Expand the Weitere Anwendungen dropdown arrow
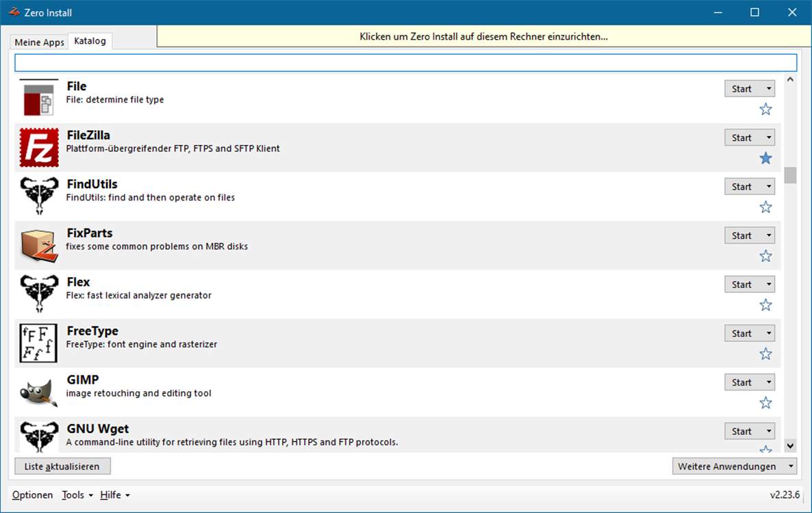Viewport: 812px width, 513px height. tap(791, 466)
